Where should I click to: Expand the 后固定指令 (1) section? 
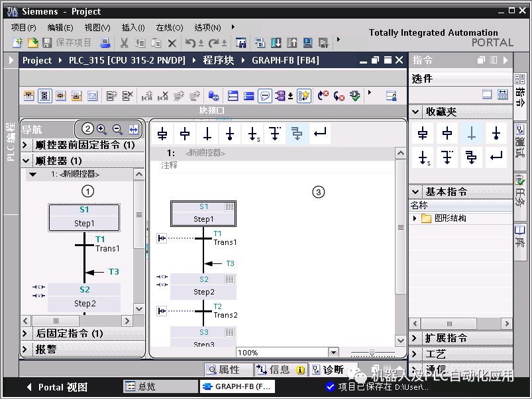[x=25, y=333]
